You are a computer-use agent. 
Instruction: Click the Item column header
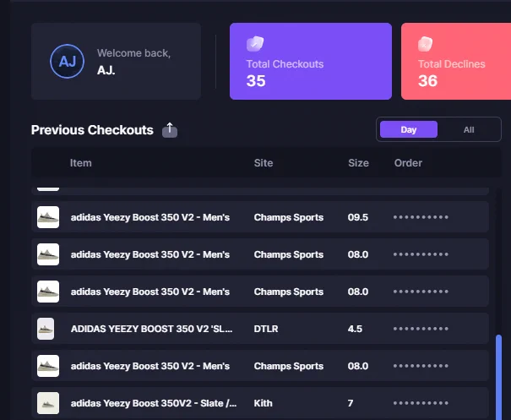81,163
